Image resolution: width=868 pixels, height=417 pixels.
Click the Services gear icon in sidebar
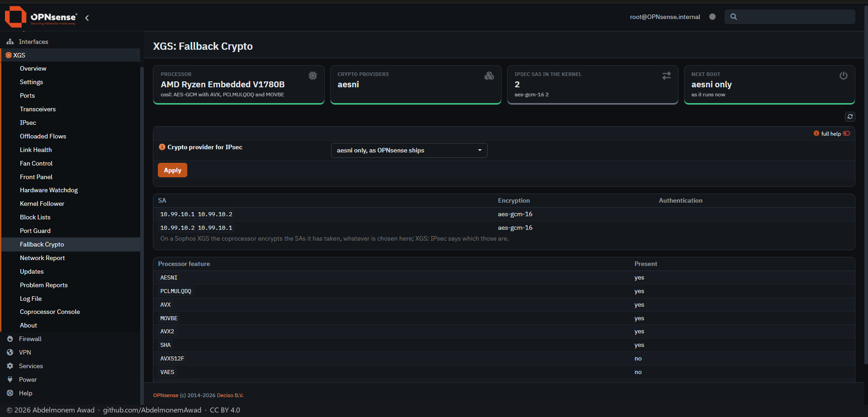[10, 366]
